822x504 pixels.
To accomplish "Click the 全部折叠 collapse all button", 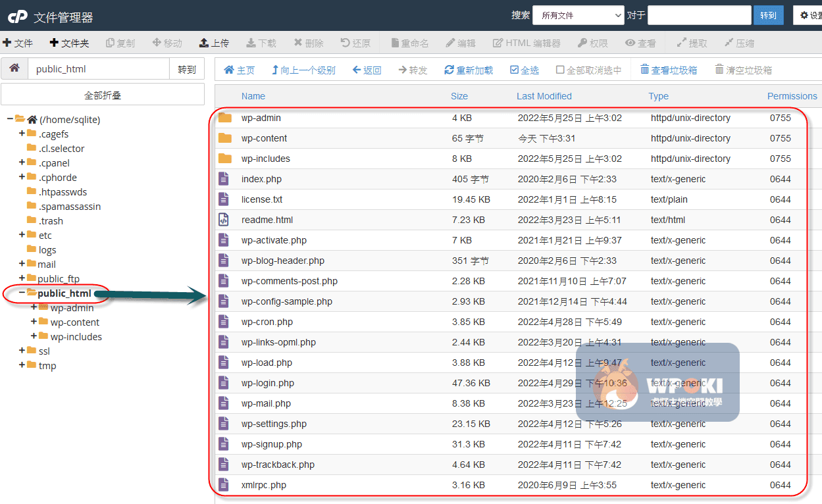I will (103, 95).
